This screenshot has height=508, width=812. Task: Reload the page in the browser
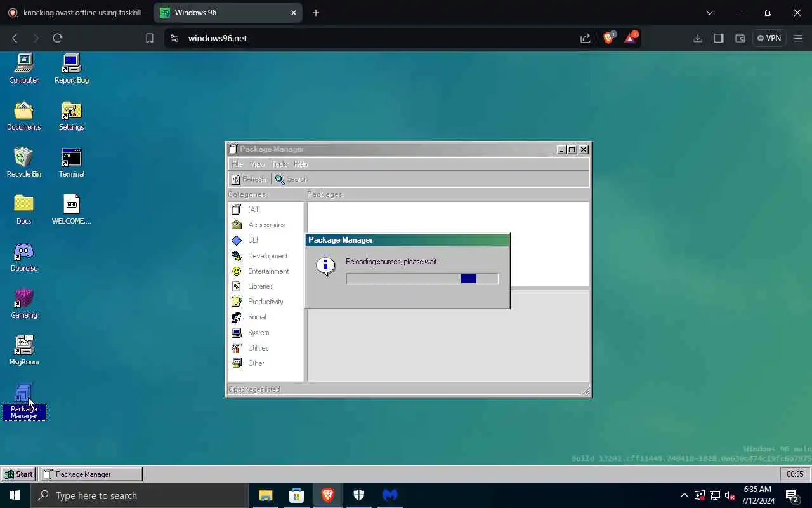(x=58, y=38)
